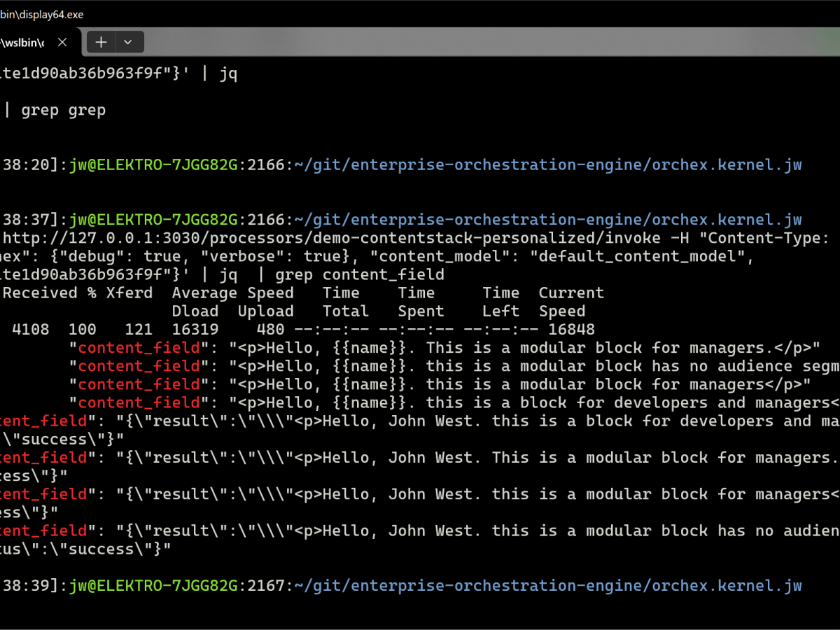The width and height of the screenshot is (840, 630).
Task: Click the 'Average Speed' column header
Action: 232,293
